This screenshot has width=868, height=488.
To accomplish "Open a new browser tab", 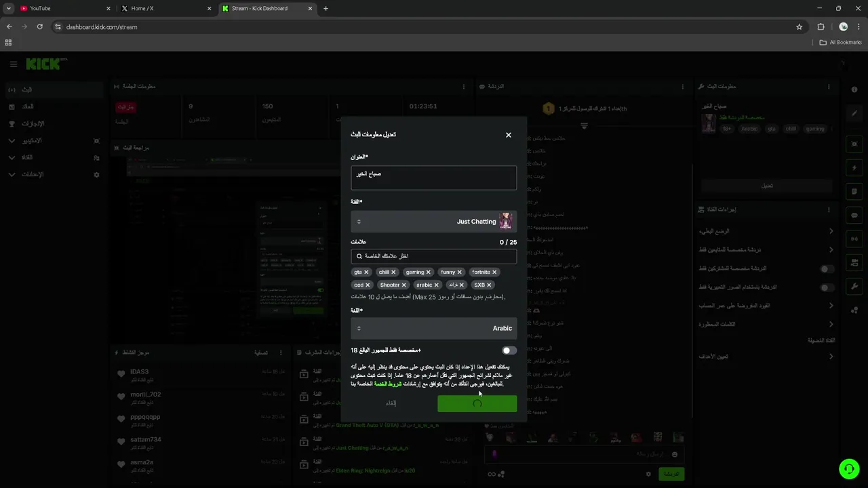I will [325, 8].
